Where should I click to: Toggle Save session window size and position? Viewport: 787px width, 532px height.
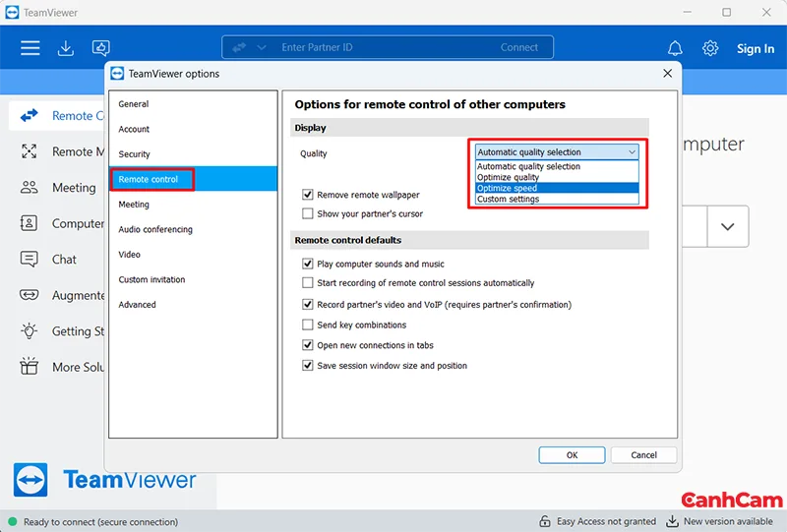(x=308, y=366)
